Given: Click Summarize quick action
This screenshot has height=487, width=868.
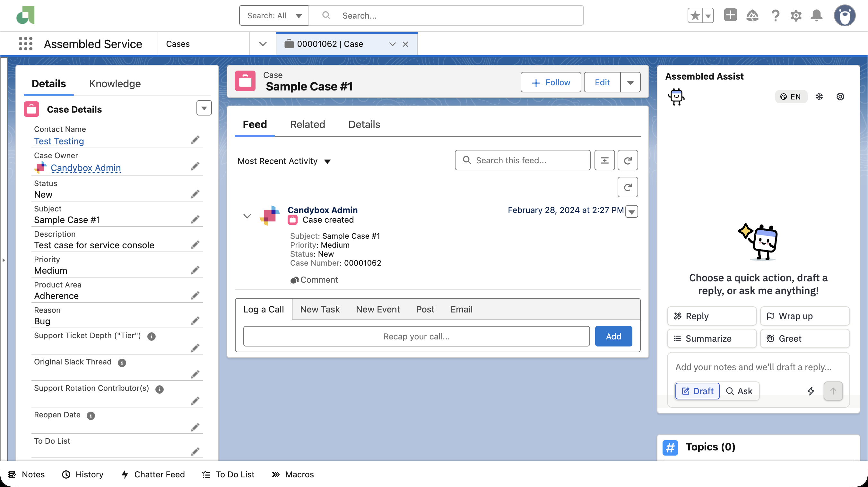Looking at the screenshot, I should (712, 338).
